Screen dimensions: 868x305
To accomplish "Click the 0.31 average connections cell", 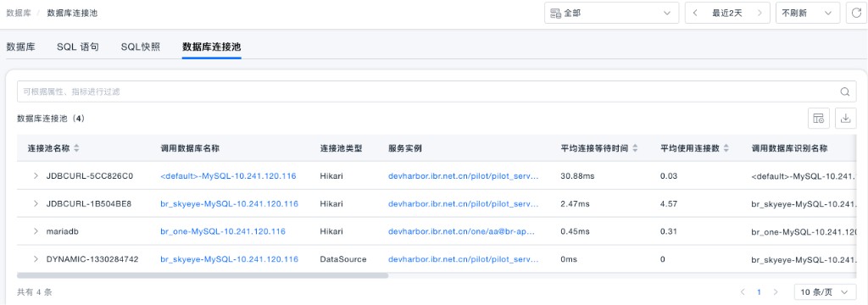I will pyautogui.click(x=668, y=231).
